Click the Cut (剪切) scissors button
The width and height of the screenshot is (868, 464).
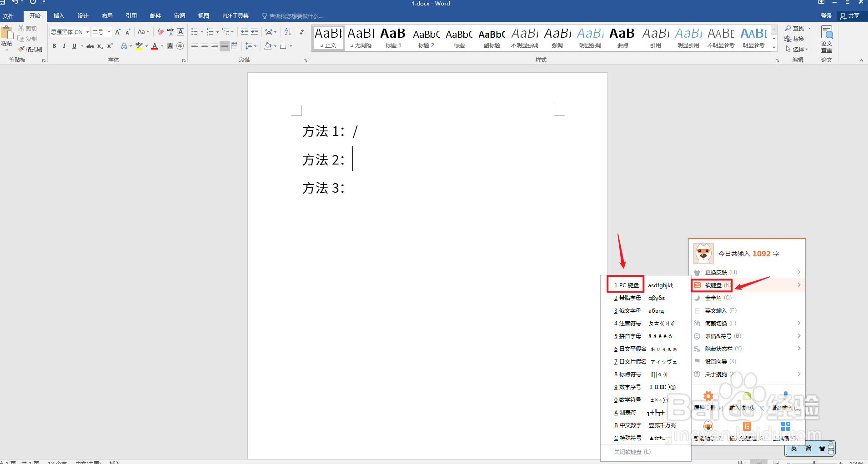(x=27, y=28)
